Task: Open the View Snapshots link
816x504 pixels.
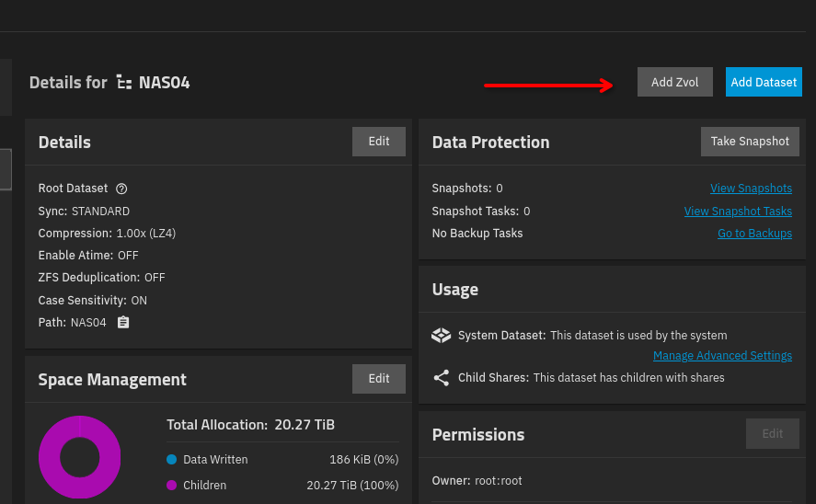Action: 751,189
